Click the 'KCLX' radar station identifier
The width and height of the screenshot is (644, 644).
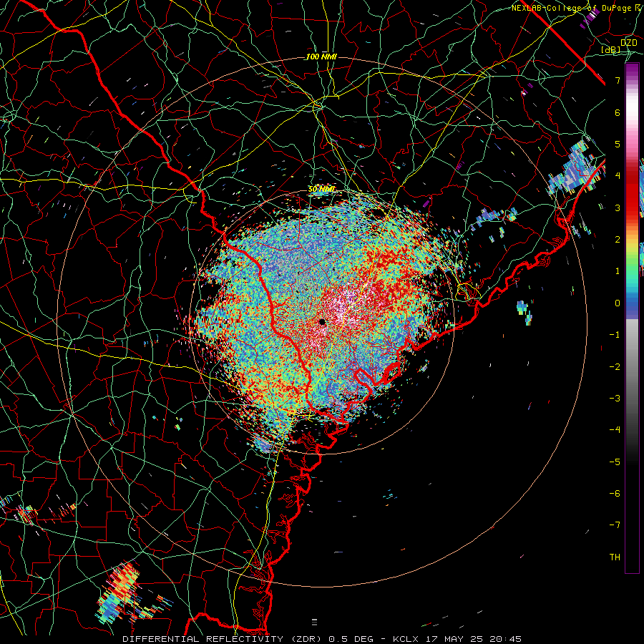(406, 639)
